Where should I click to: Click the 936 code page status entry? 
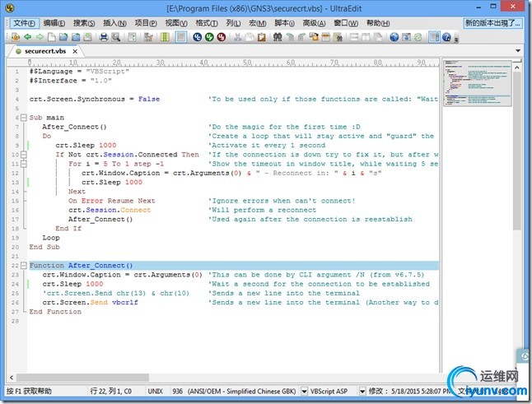[x=177, y=392]
